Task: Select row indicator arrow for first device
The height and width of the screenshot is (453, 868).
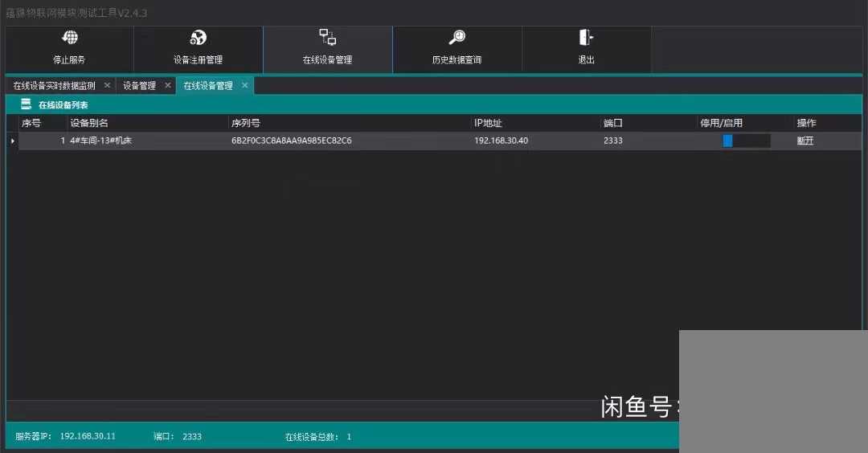Action: [x=12, y=141]
